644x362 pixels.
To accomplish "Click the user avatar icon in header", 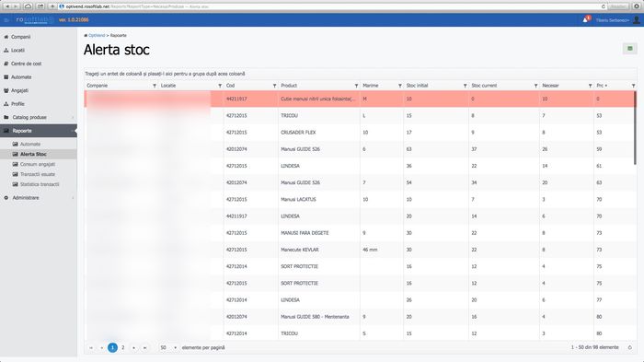I will coord(637,19).
